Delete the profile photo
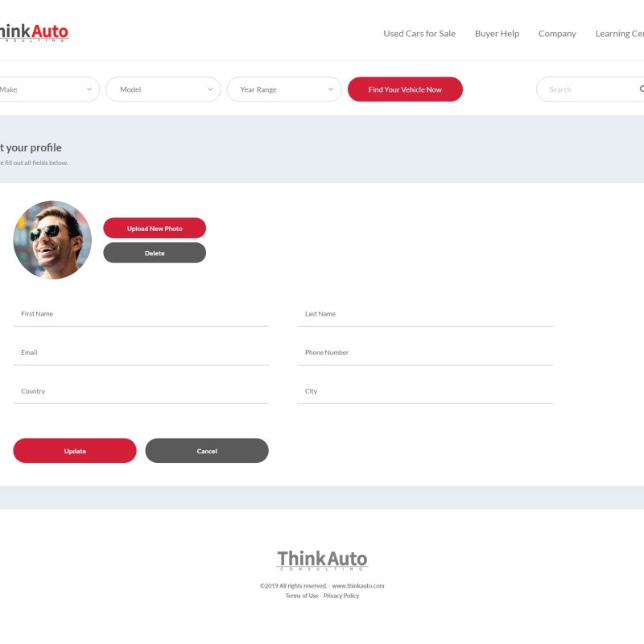This screenshot has width=644, height=644. tap(155, 253)
